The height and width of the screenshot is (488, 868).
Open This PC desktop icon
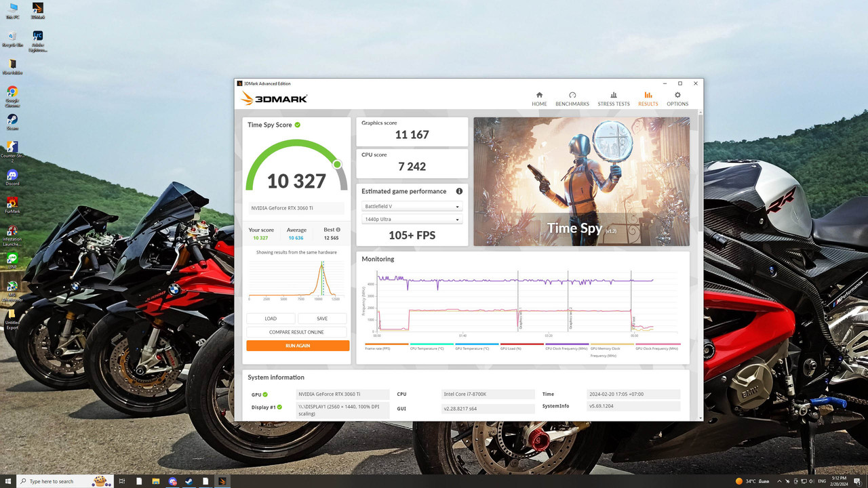[x=13, y=12]
